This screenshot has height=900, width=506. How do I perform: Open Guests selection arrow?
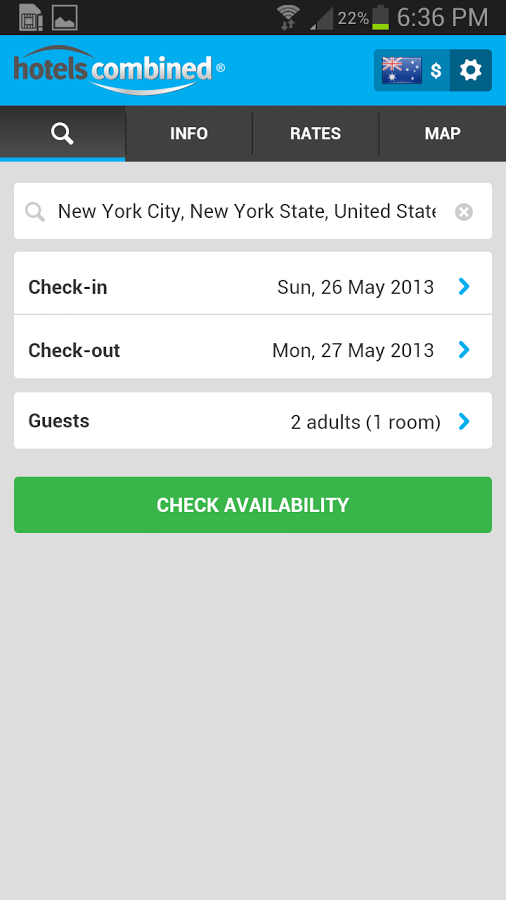click(464, 422)
